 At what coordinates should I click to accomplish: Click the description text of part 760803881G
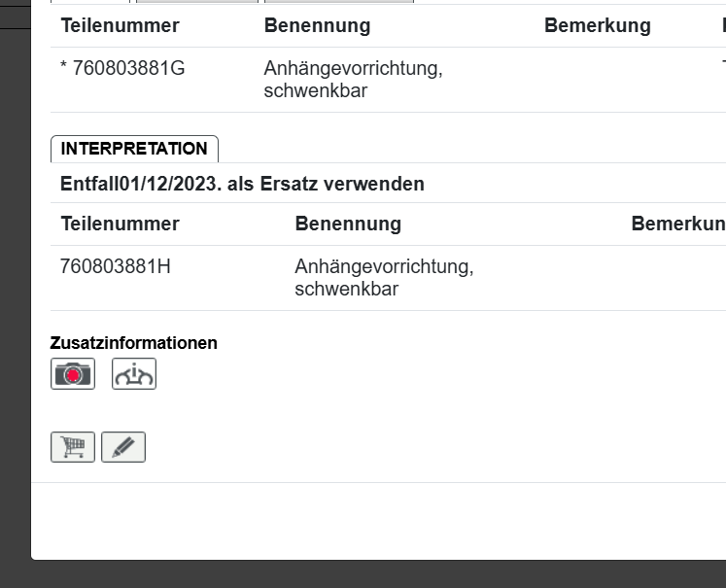(353, 80)
